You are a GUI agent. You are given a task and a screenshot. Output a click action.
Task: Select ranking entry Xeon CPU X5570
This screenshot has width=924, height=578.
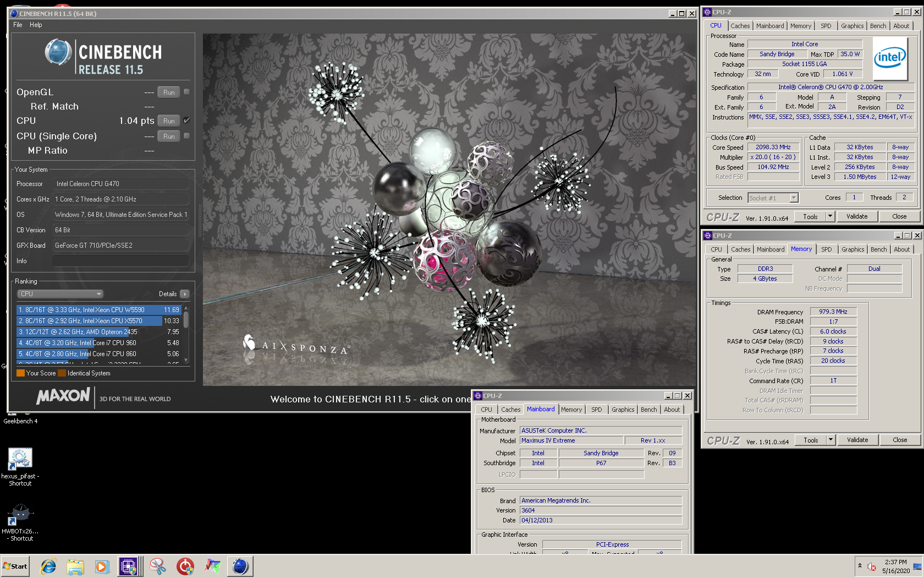(99, 321)
